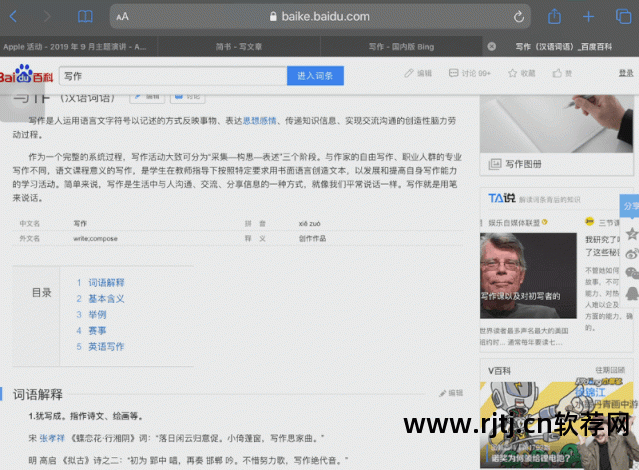Go back with Safari back arrow
639x470 pixels.
point(13,17)
